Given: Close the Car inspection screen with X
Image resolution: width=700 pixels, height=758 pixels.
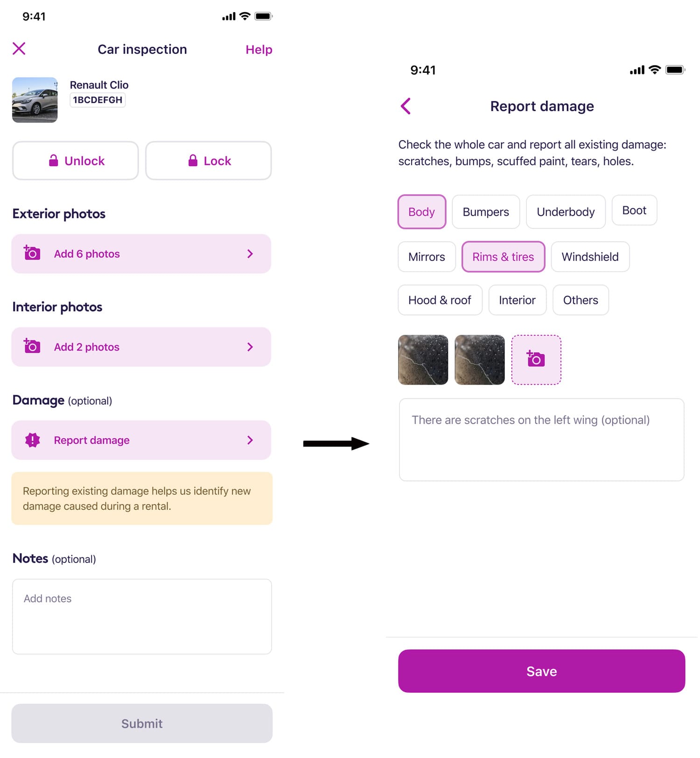Looking at the screenshot, I should [x=19, y=49].
